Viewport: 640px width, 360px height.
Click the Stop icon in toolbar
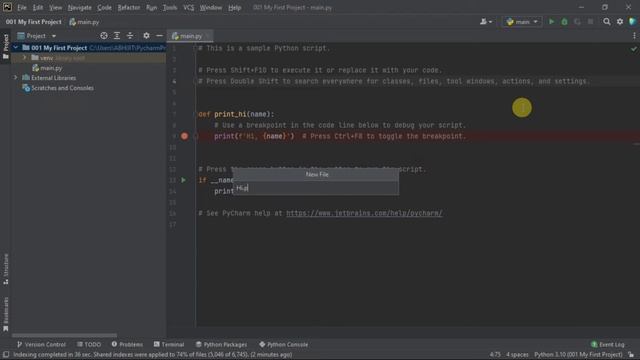click(591, 22)
